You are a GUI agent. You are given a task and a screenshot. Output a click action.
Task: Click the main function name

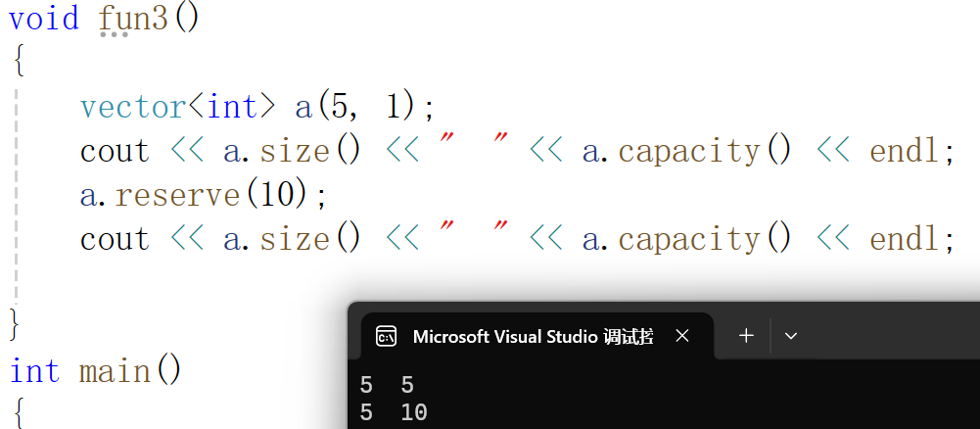click(115, 370)
